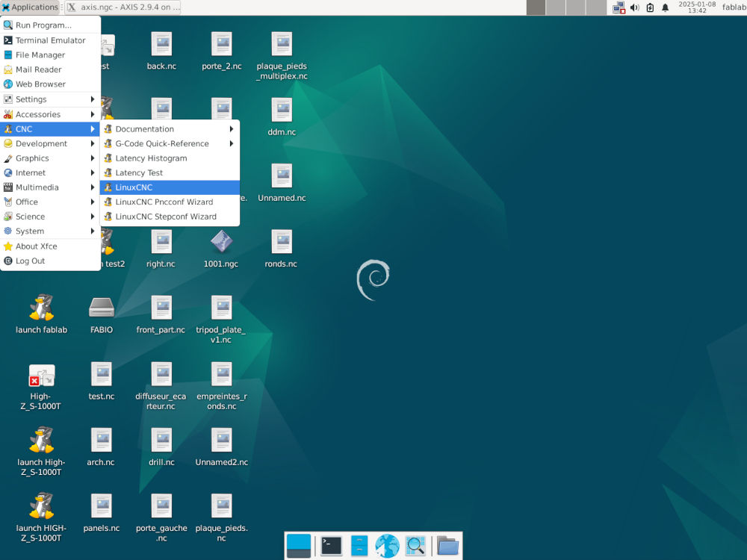Click the launch fablab penguin launcher
This screenshot has height=560, width=747.
pyautogui.click(x=41, y=307)
